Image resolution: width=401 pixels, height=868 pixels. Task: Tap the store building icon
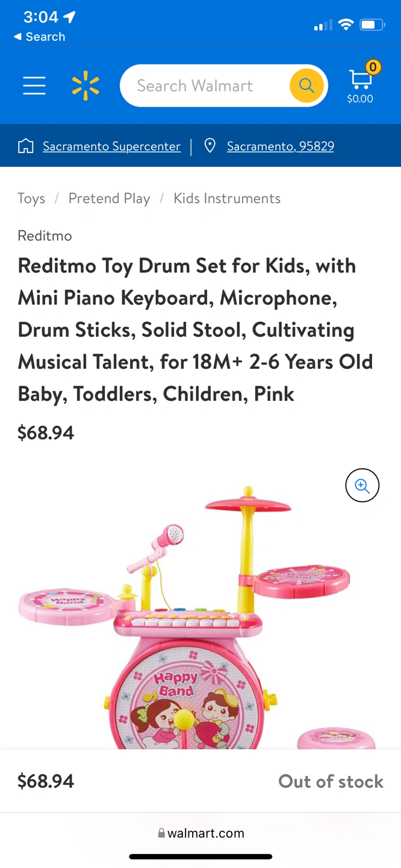(x=26, y=146)
